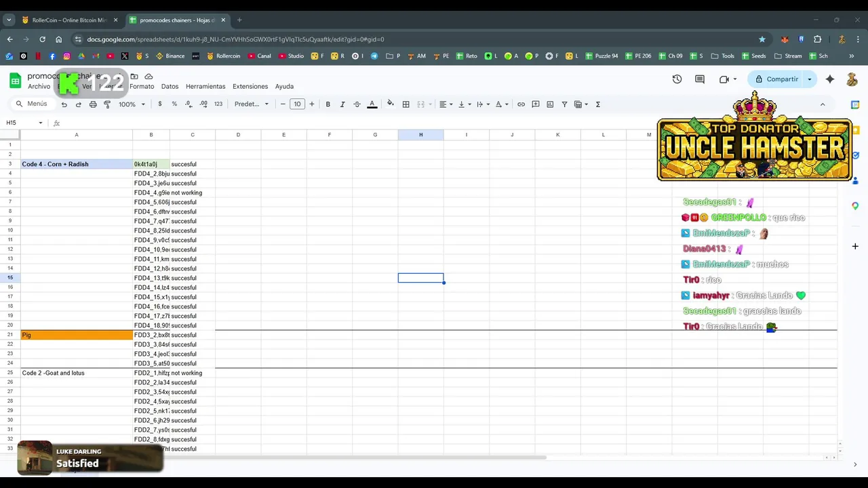The height and width of the screenshot is (488, 868).
Task: Open version history clock icon
Action: [x=677, y=79]
